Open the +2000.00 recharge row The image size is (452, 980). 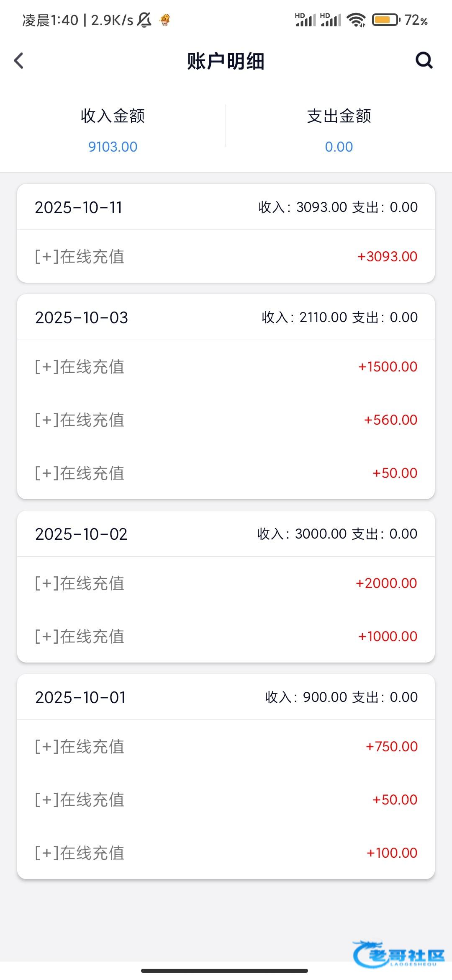(x=226, y=583)
